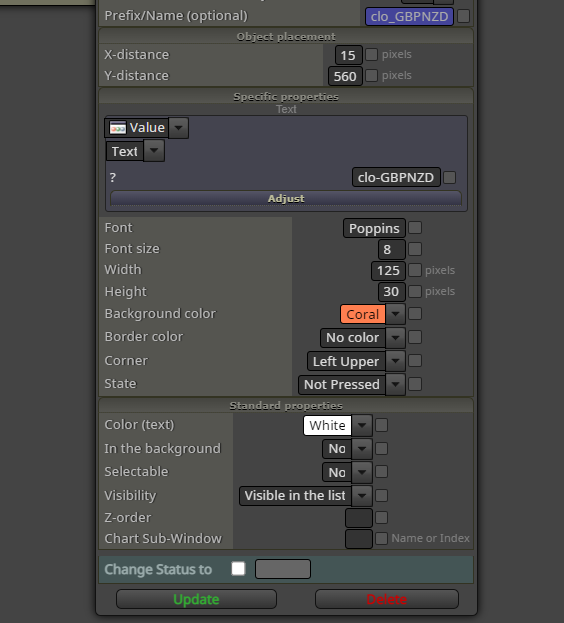
Task: Expand the State Not Pressed dropdown
Action: 395,385
